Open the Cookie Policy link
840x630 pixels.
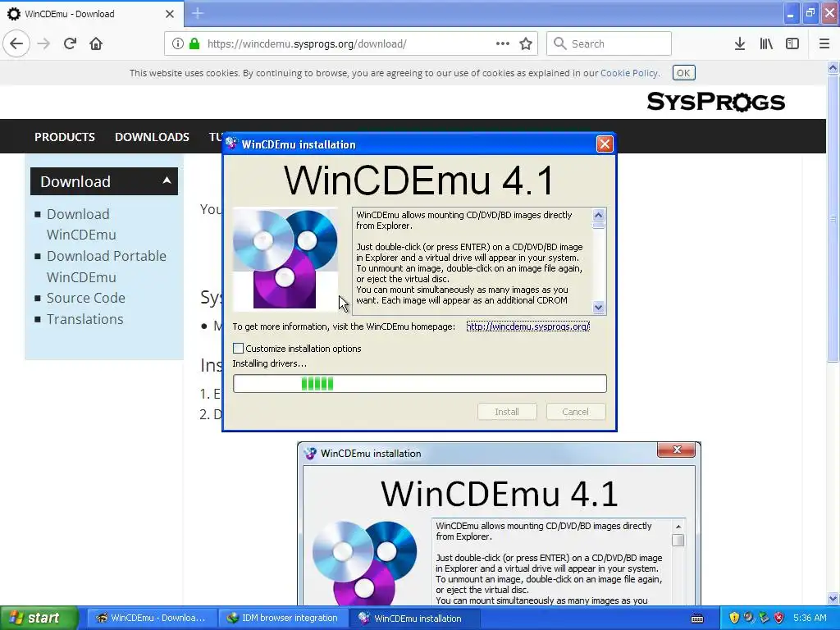tap(629, 73)
